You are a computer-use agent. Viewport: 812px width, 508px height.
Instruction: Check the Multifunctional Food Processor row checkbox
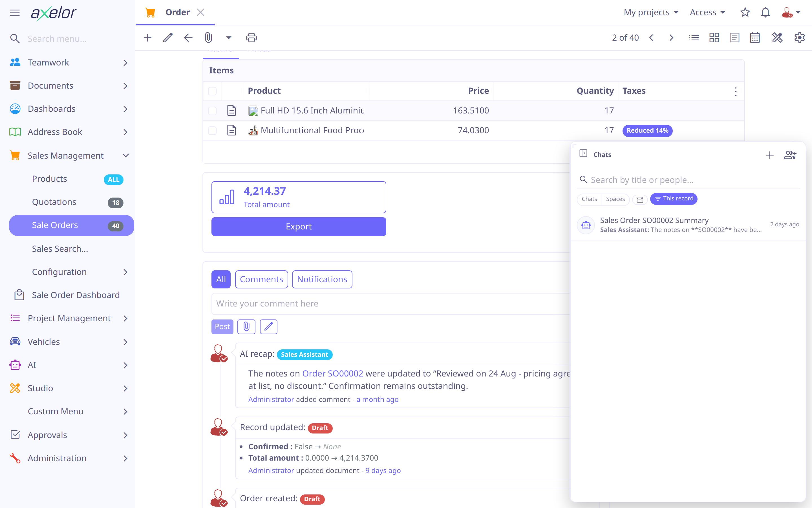212,131
